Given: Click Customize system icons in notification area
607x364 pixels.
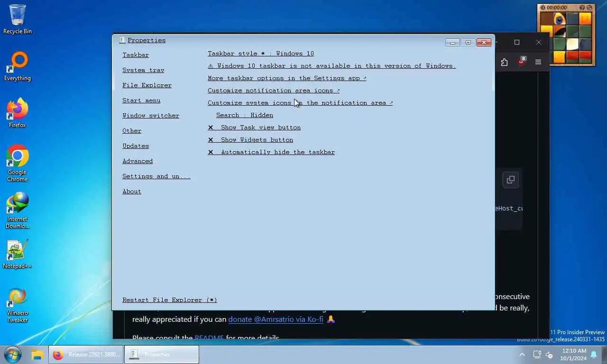Looking at the screenshot, I should [300, 103].
